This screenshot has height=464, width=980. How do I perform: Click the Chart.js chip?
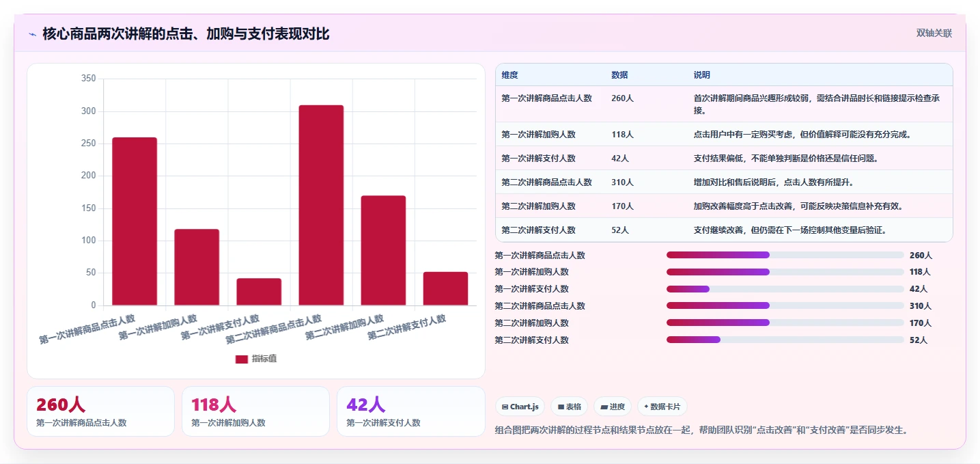pos(520,407)
